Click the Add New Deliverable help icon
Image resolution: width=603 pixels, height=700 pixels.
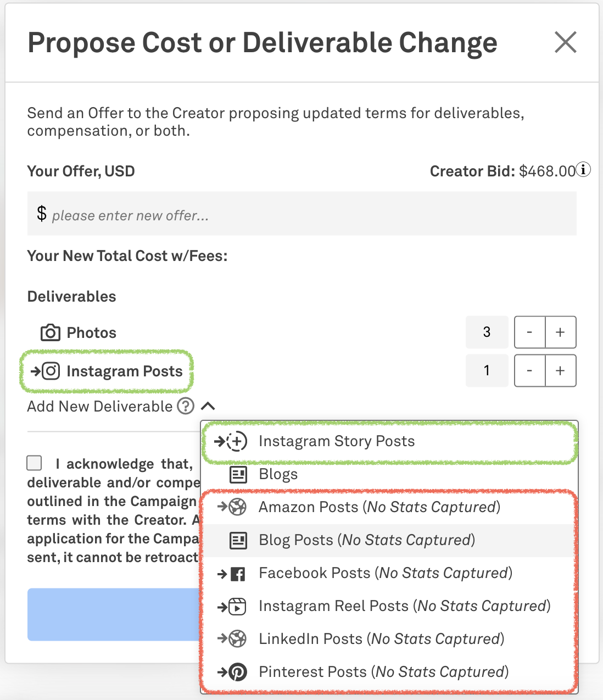(186, 406)
